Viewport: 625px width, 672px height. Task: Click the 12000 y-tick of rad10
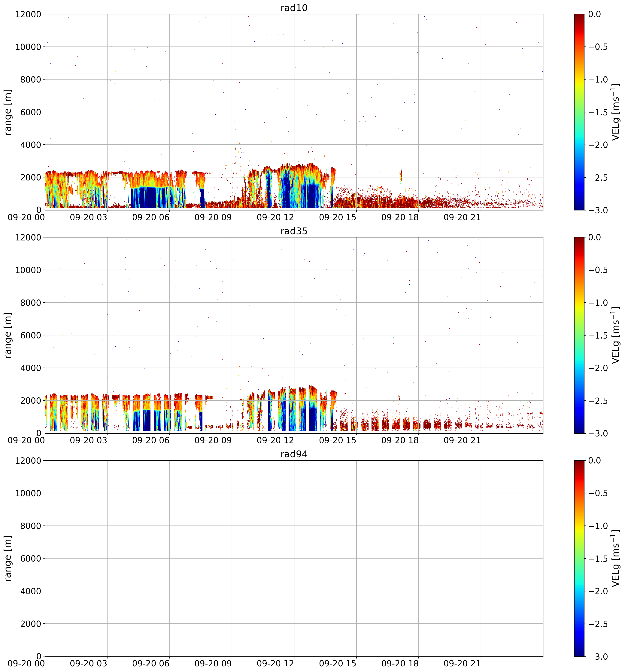(x=28, y=14)
